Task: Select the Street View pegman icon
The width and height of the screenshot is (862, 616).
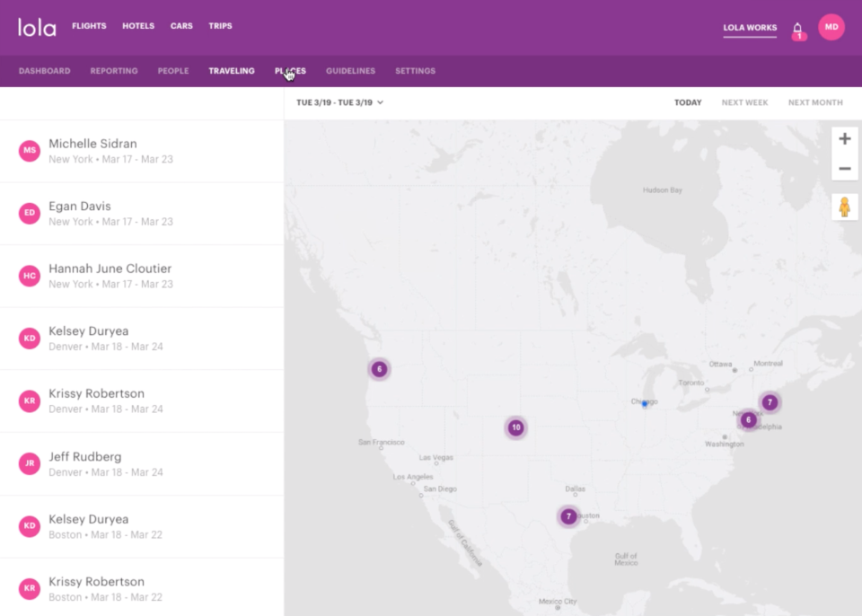Action: coord(845,207)
